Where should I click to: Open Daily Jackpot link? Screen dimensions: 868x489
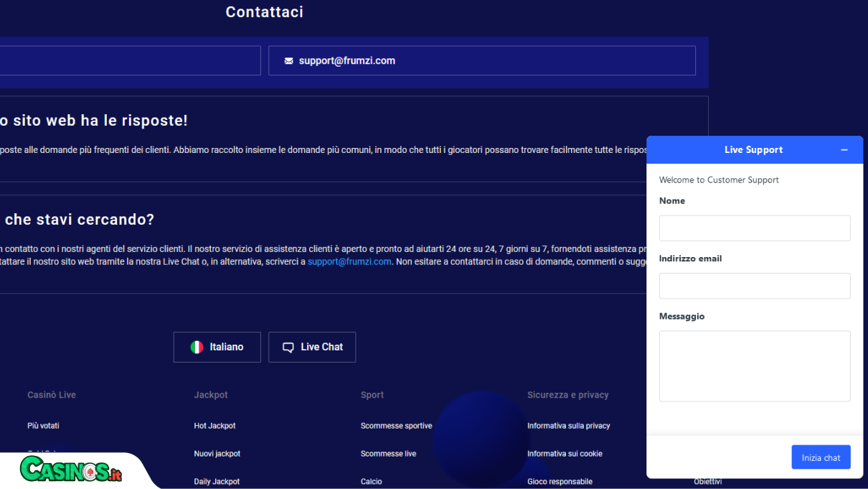click(x=217, y=482)
